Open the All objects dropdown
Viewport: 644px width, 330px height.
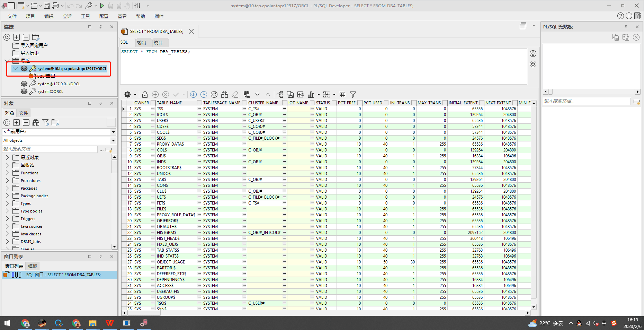pos(113,140)
